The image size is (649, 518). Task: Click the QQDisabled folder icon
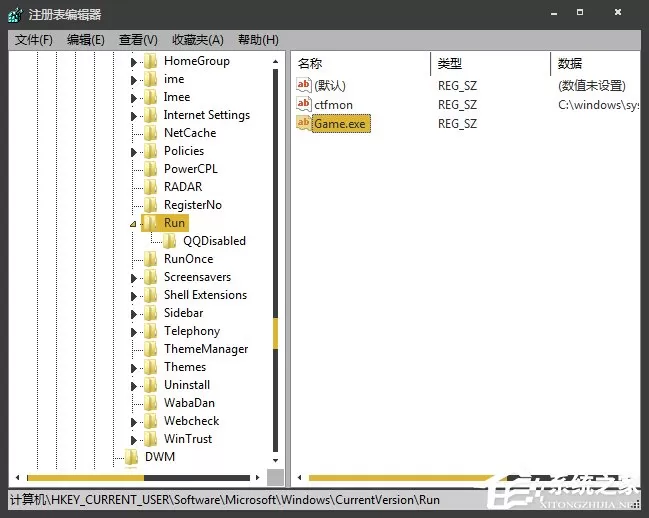point(170,241)
